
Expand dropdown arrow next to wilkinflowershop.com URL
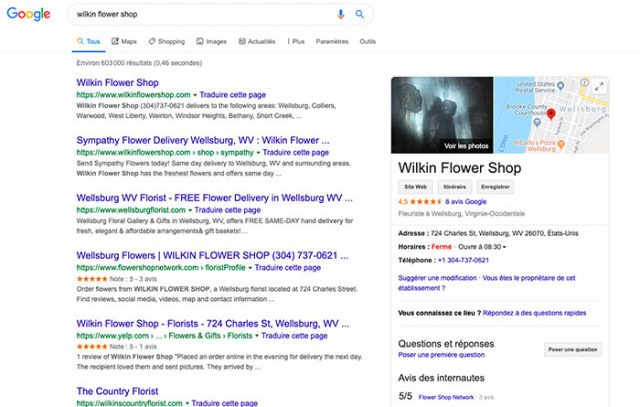[195, 95]
